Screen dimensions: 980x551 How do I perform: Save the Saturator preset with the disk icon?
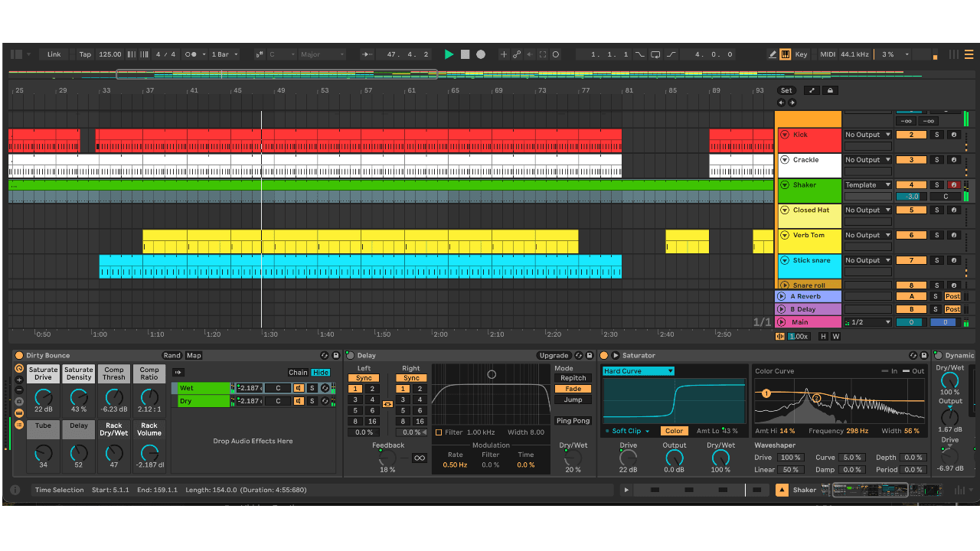pos(923,355)
